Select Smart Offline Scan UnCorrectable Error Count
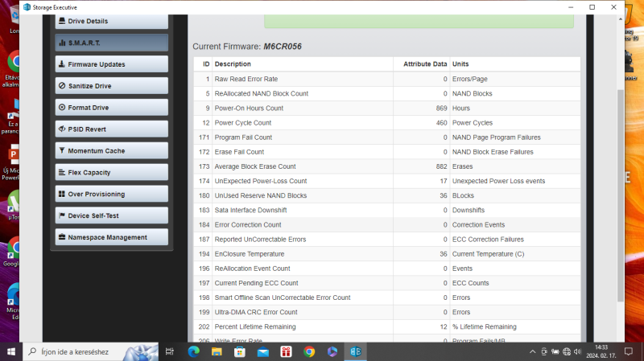Image resolution: width=644 pixels, height=361 pixels. [387, 297]
